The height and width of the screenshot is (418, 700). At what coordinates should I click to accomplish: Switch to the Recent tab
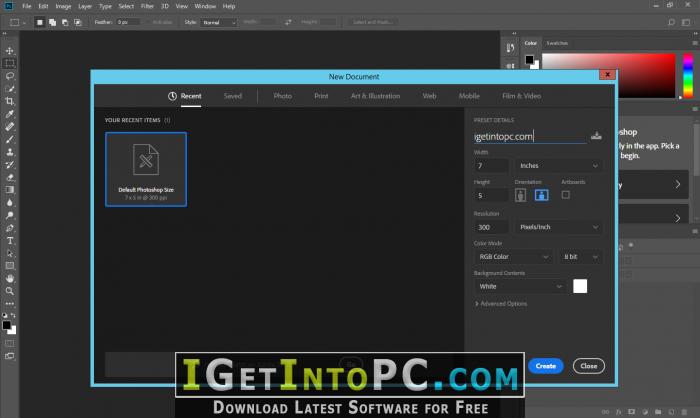pyautogui.click(x=184, y=96)
